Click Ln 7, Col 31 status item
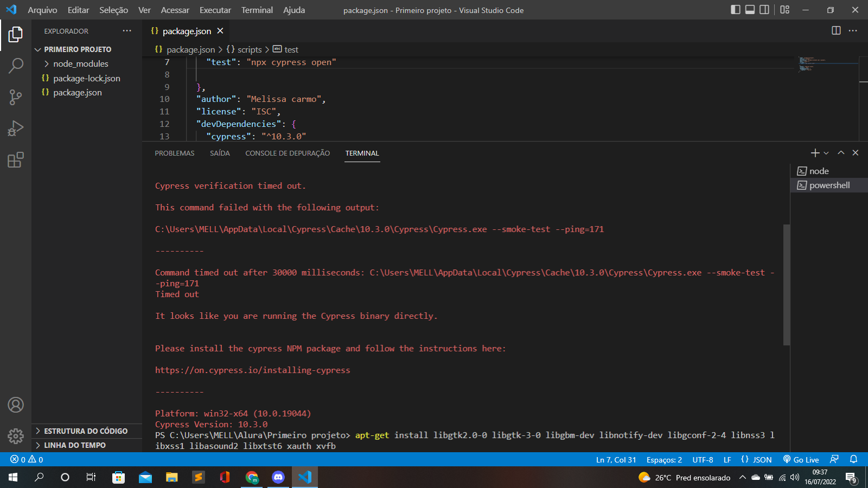This screenshot has width=868, height=488. point(616,460)
